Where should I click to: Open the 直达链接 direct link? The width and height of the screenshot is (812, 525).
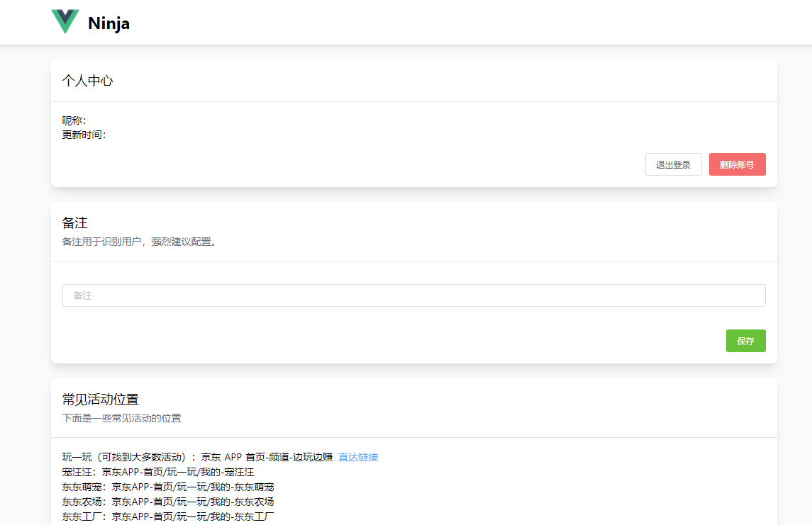[358, 457]
